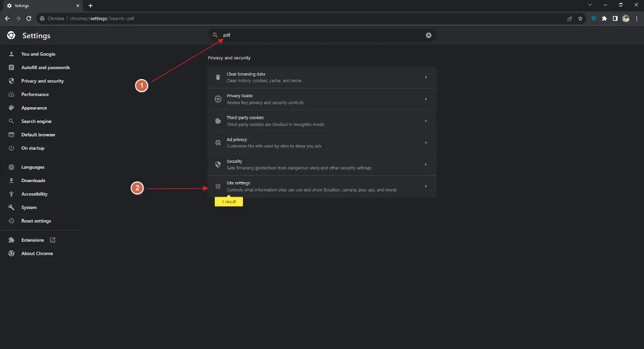
Task: Open Reset settings from the sidebar
Action: click(x=36, y=221)
